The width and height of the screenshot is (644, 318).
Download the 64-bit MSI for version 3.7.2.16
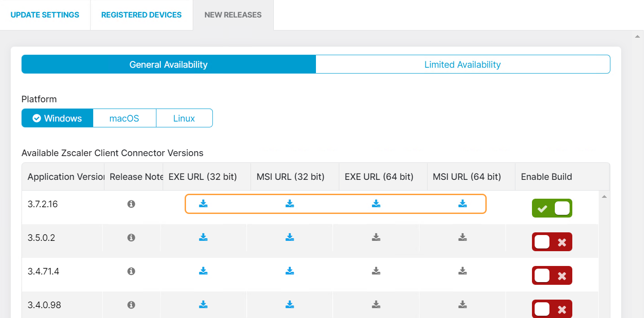pos(462,204)
